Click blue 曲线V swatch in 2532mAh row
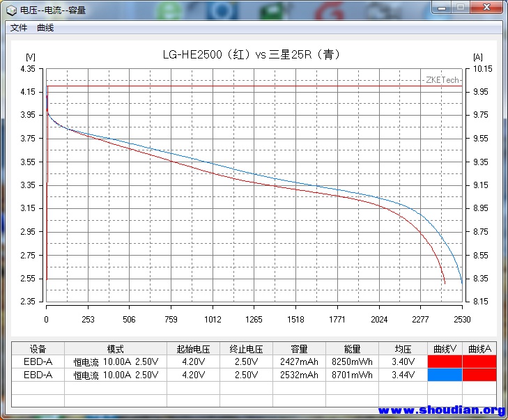Screen dimensions: 508x420 (445, 375)
